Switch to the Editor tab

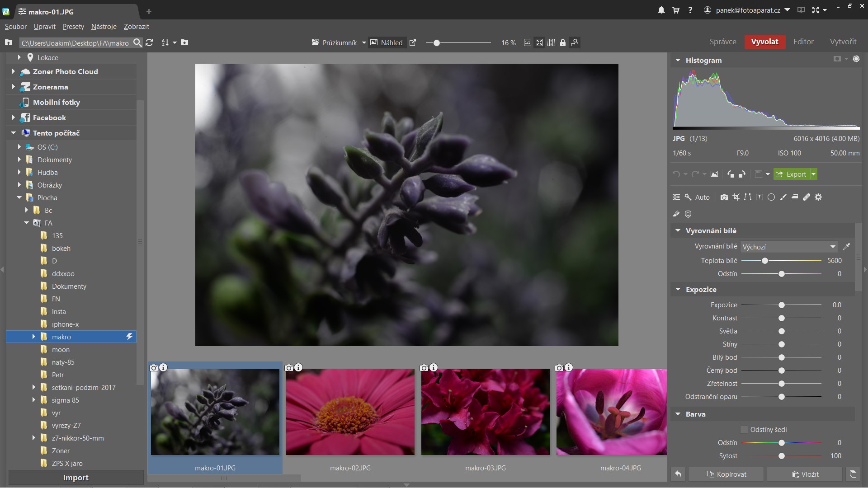click(x=803, y=42)
